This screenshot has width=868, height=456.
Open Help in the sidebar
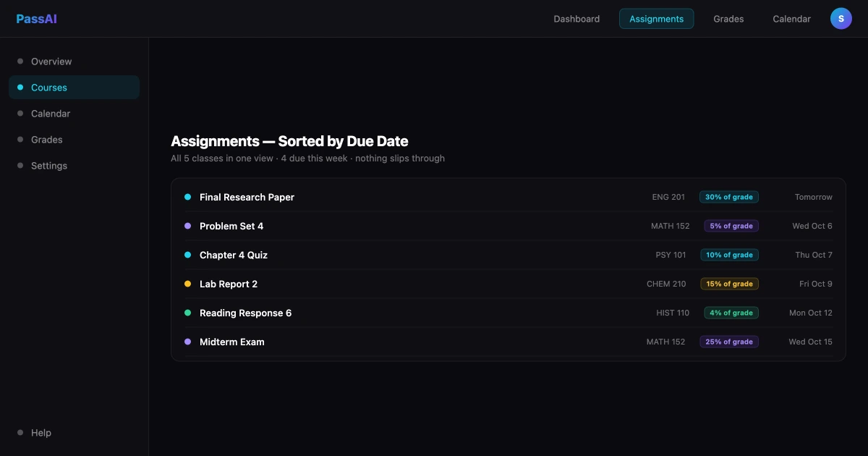coord(74,433)
